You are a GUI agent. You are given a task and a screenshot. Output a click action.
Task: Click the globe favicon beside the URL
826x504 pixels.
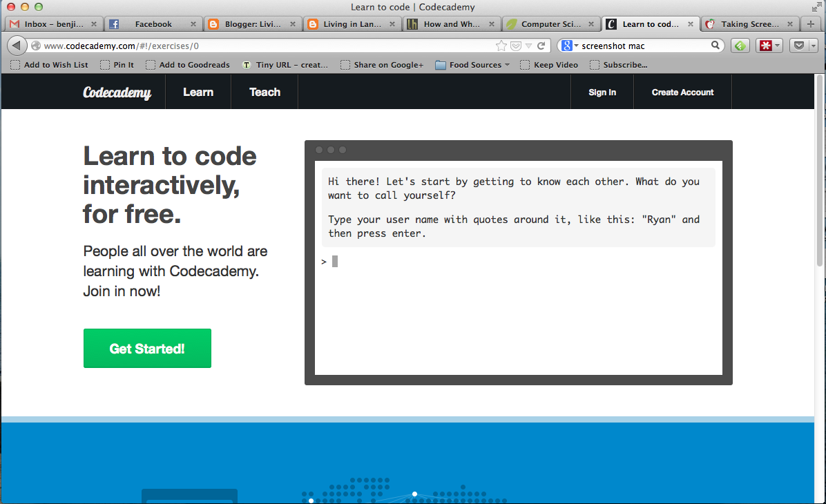tap(35, 45)
